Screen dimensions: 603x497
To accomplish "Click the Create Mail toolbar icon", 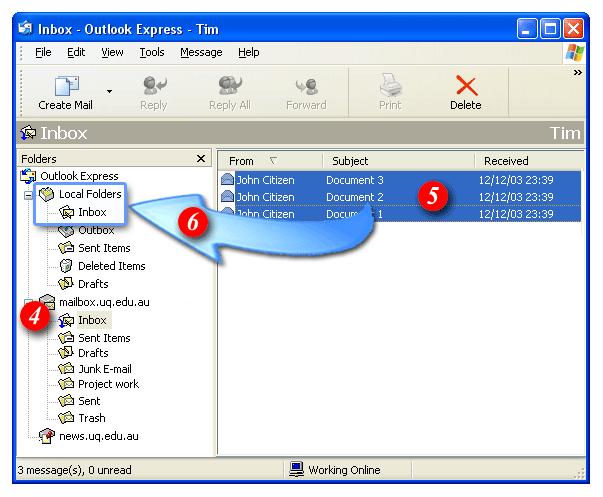I will pos(66,87).
